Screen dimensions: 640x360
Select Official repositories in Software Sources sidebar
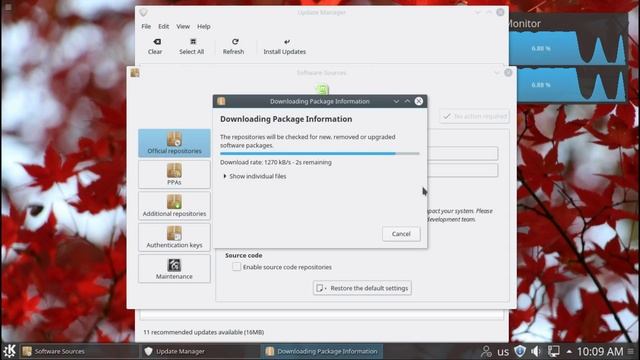tap(174, 143)
